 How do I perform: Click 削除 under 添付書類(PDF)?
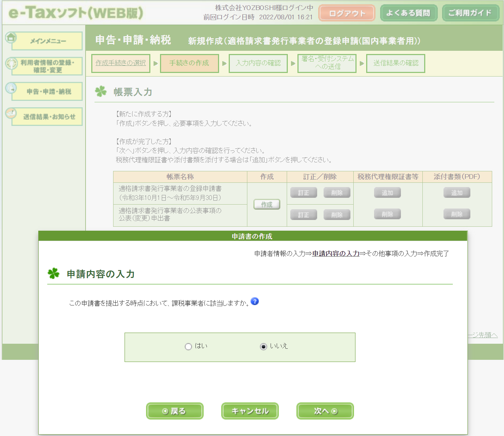457,214
